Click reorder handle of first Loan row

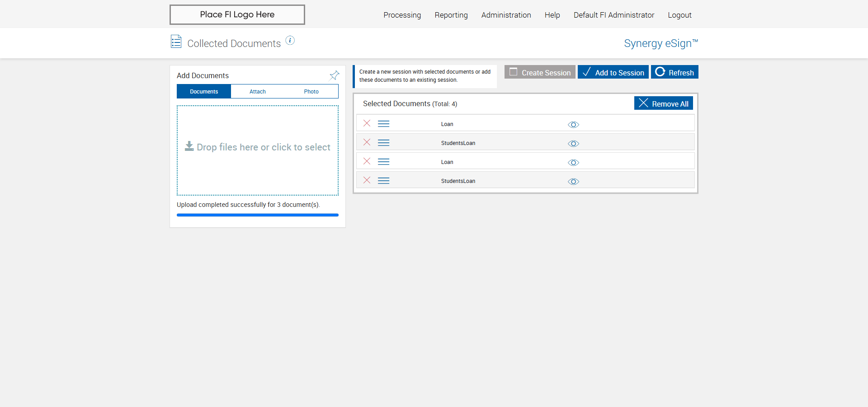click(x=384, y=124)
